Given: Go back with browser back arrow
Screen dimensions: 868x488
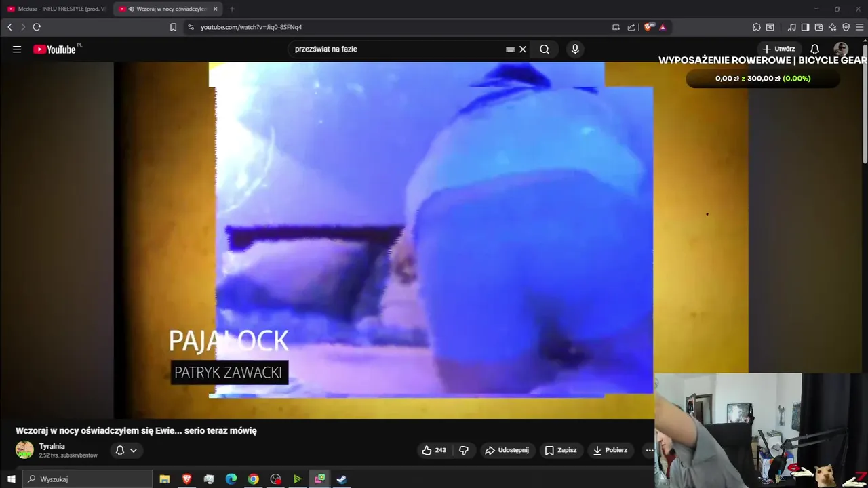Looking at the screenshot, I should (9, 27).
